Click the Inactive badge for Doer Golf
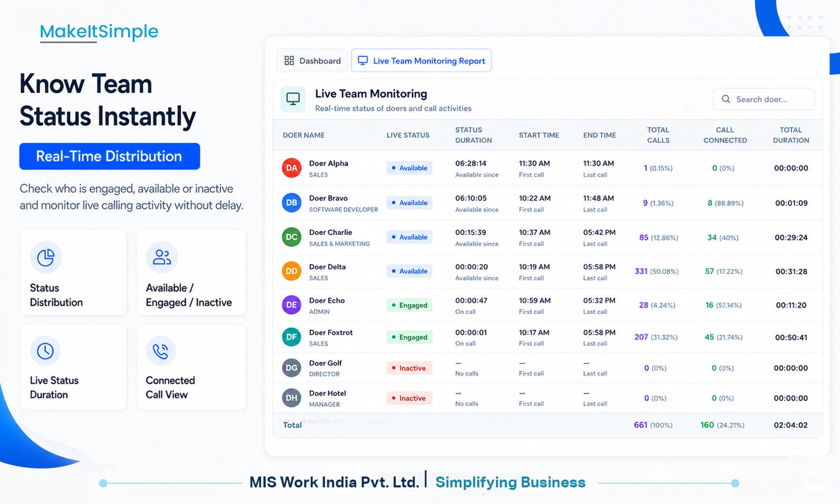 [409, 368]
